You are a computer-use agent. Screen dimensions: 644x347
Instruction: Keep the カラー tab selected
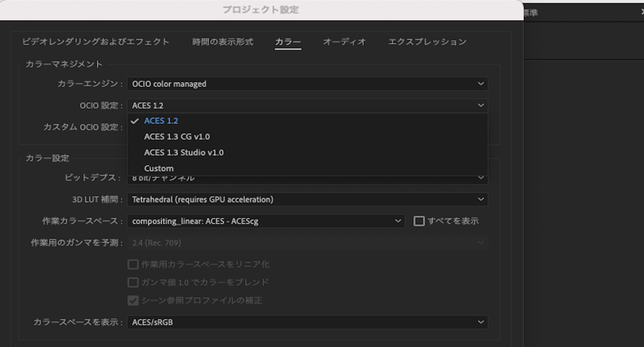click(x=288, y=42)
